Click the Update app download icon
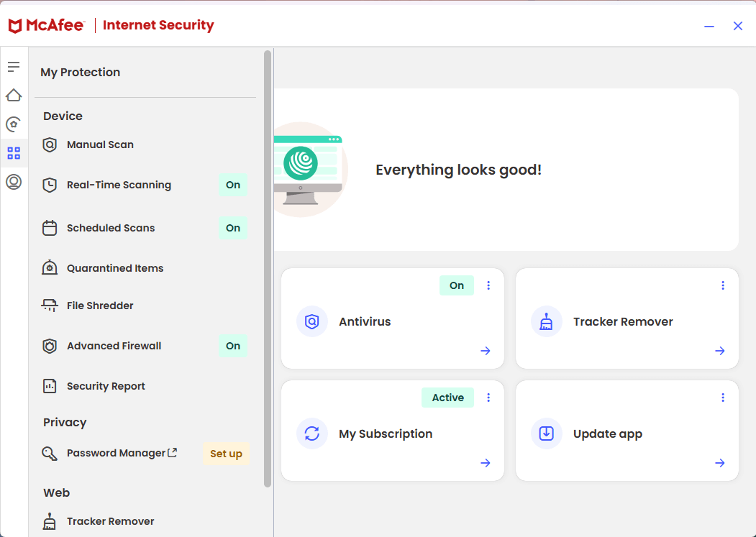This screenshot has height=537, width=756. click(x=547, y=433)
